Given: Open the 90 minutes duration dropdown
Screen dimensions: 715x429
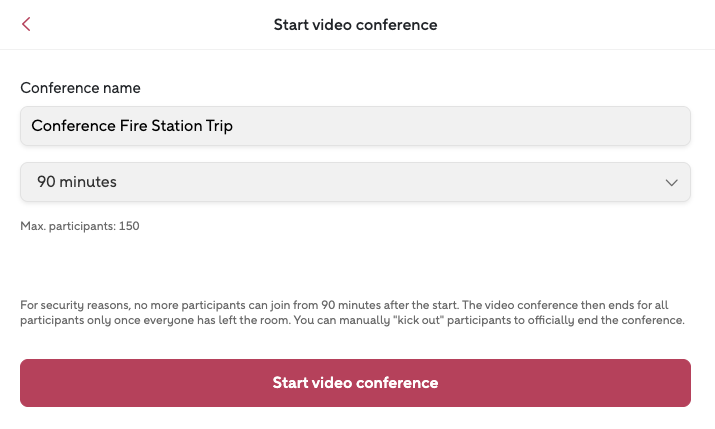Looking at the screenshot, I should point(355,183).
